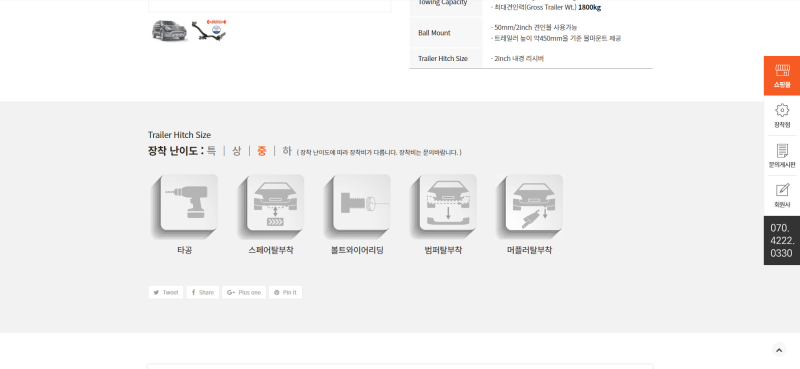The height and width of the screenshot is (369, 800).
Task: Click the 타공 drill icon
Action: [185, 206]
